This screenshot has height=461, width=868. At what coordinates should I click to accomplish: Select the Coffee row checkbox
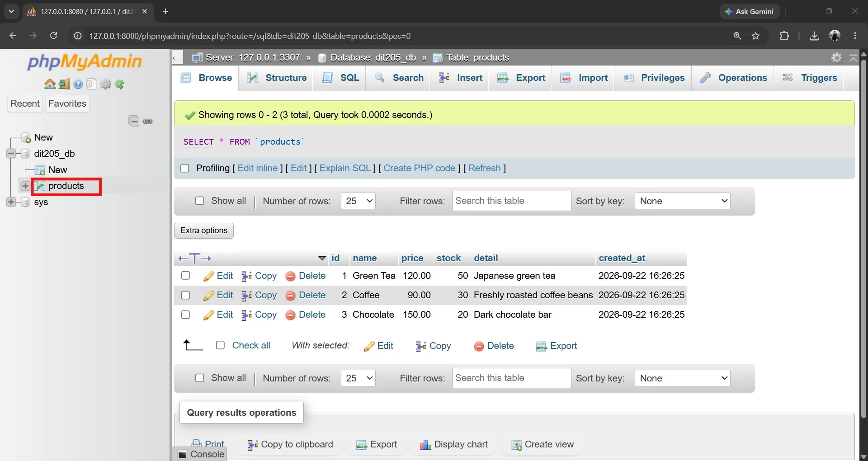pyautogui.click(x=185, y=295)
